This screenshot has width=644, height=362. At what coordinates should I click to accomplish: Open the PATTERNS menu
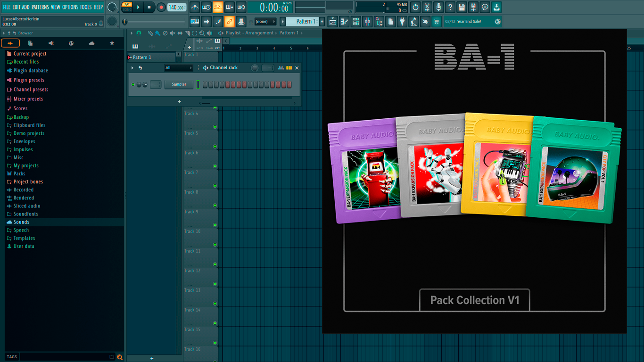tap(40, 7)
